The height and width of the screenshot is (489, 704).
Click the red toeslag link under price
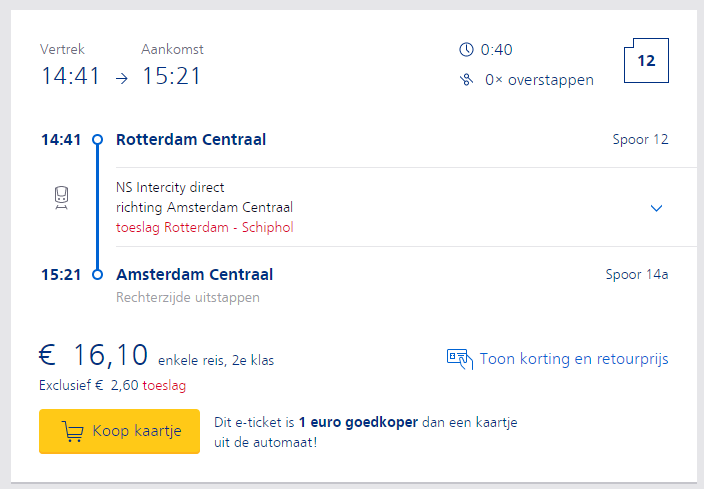pos(164,385)
